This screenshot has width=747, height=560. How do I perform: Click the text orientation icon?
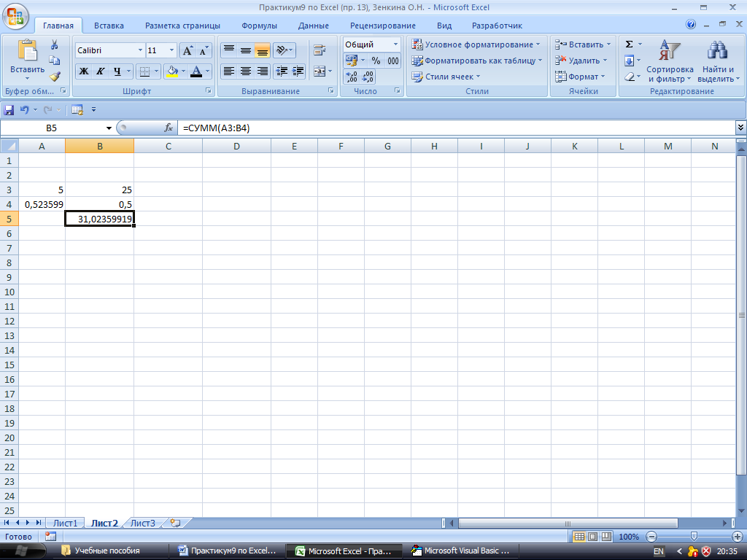(284, 50)
